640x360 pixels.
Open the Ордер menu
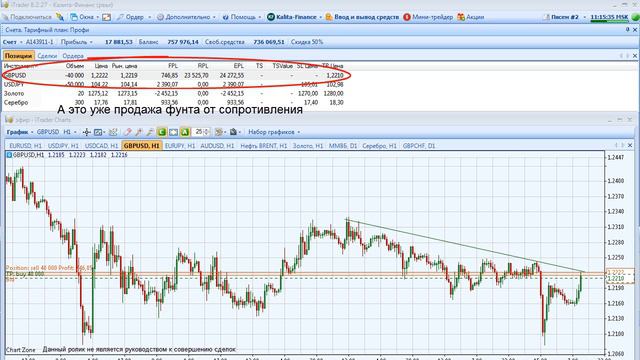[x=134, y=17]
